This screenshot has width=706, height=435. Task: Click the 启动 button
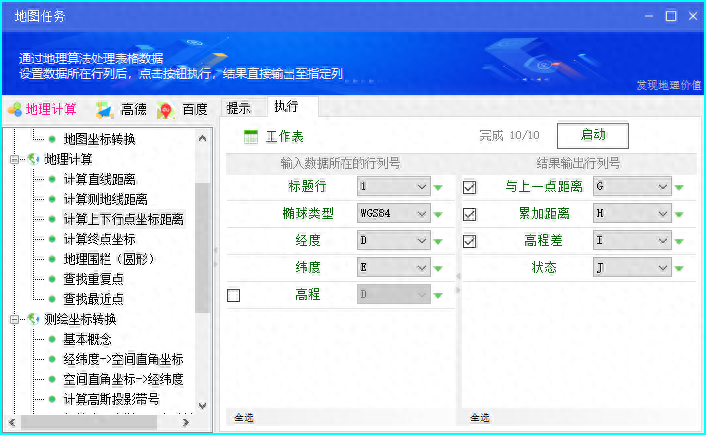coord(593,136)
